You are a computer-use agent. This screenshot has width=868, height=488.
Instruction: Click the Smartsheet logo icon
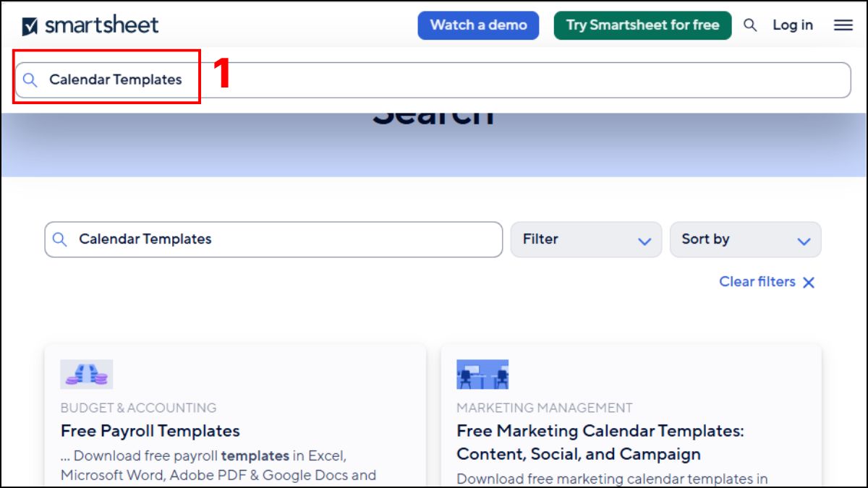point(29,24)
